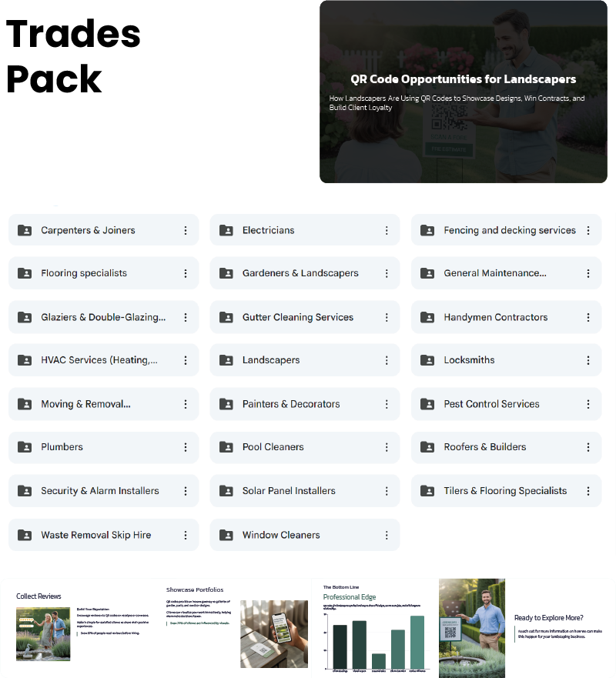Select the Security & Alarm Installers folder
Screen dimensions: 616x678
100,491
